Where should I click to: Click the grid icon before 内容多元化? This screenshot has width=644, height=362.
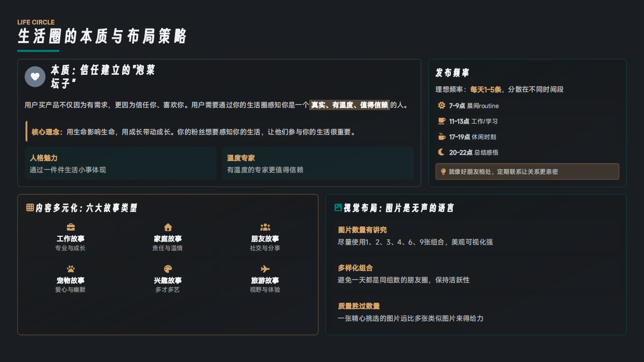point(30,208)
